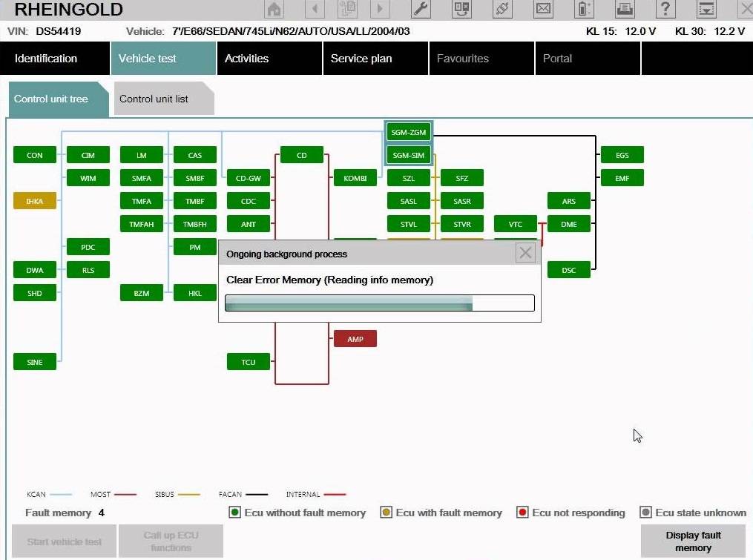Go to the home screen icon
Viewport: 753px width, 560px height.
274,9
